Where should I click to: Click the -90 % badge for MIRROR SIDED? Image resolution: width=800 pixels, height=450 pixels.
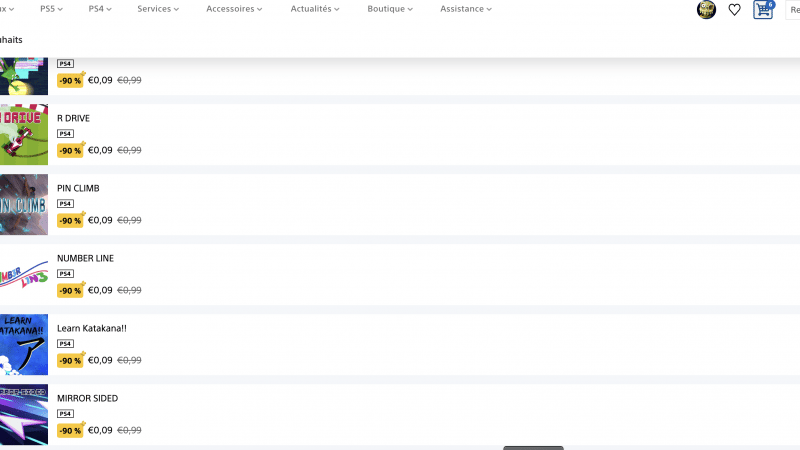[x=70, y=430]
